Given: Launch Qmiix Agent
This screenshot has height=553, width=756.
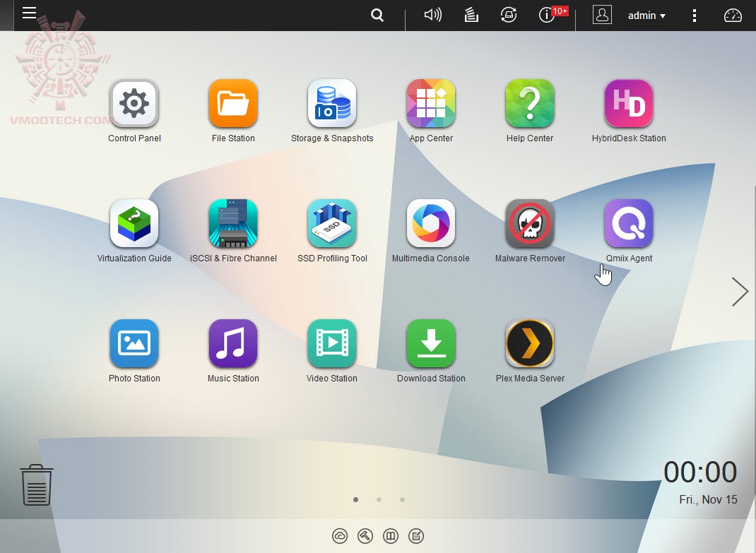Looking at the screenshot, I should coord(629,223).
